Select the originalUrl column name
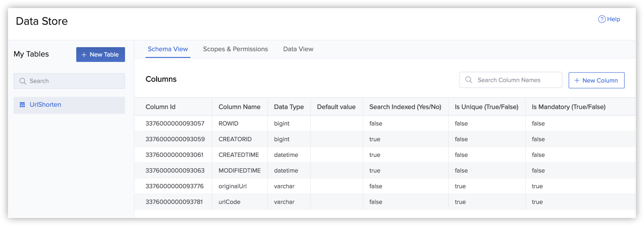Viewport: 644px width, 226px height. pos(232,186)
